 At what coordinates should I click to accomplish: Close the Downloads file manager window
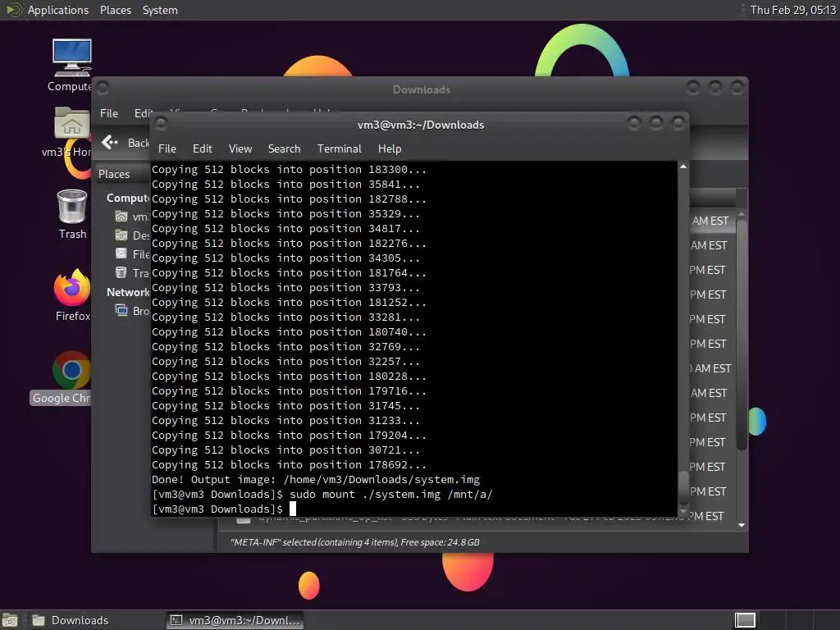pyautogui.click(x=737, y=87)
